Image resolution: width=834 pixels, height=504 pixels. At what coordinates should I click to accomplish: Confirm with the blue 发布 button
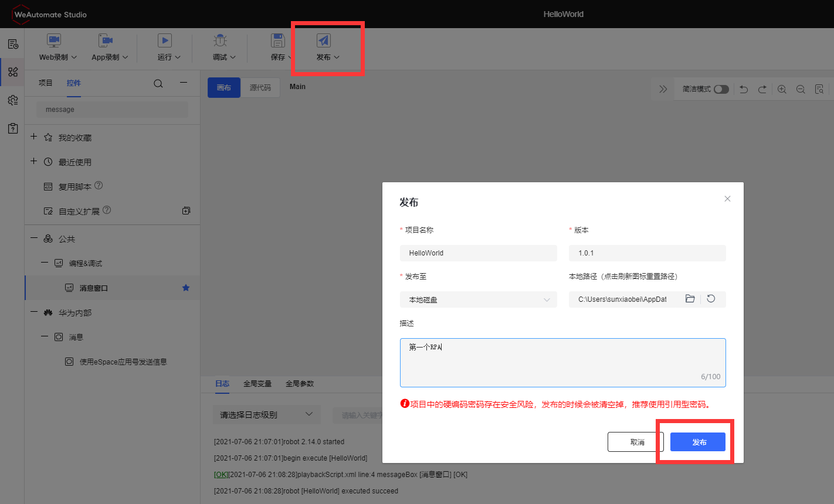[x=698, y=442]
